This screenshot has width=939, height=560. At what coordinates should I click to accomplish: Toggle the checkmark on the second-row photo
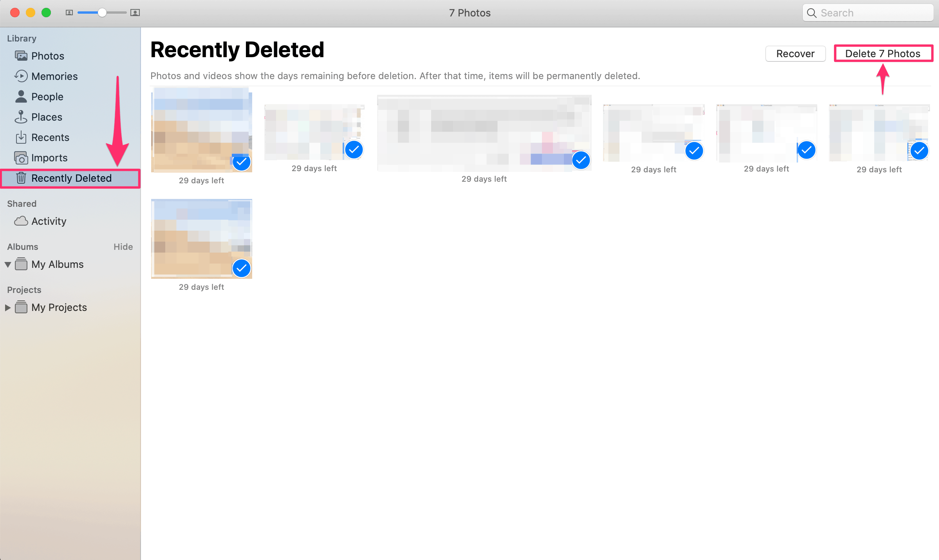[242, 268]
